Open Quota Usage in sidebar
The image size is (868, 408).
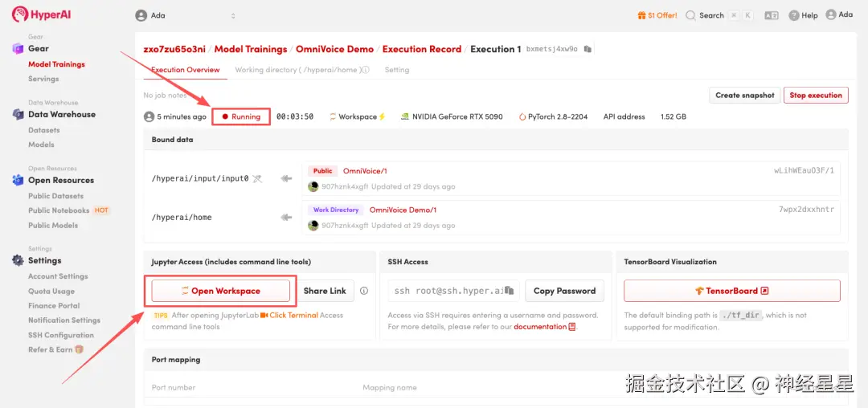(51, 291)
